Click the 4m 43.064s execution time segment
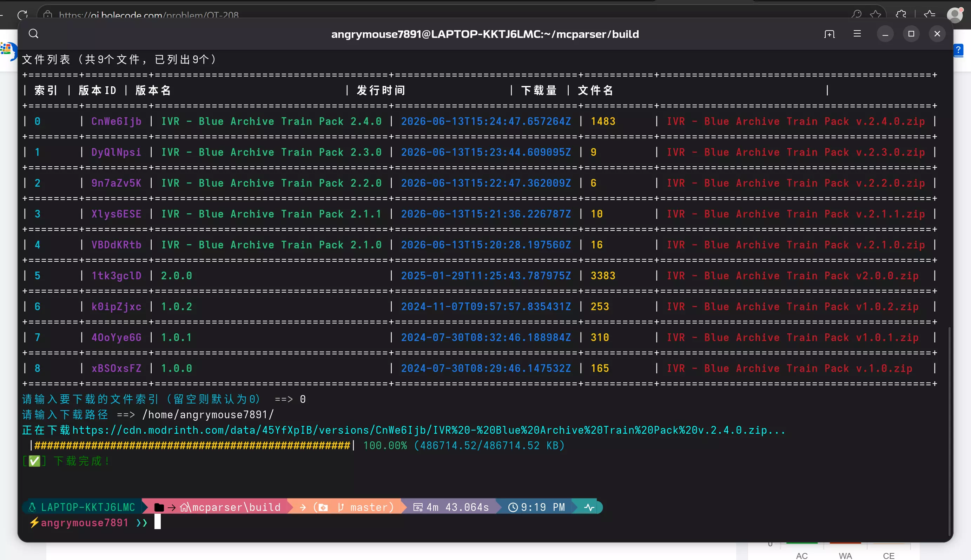 tap(451, 507)
